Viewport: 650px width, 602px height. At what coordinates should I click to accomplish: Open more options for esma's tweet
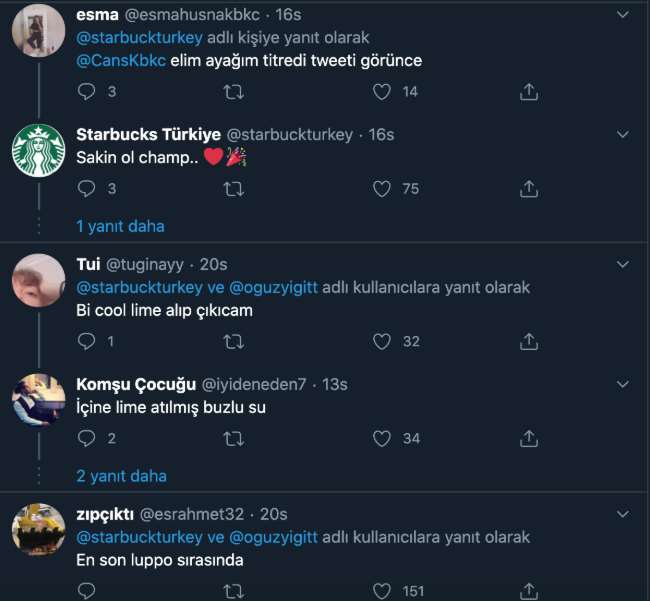point(622,16)
